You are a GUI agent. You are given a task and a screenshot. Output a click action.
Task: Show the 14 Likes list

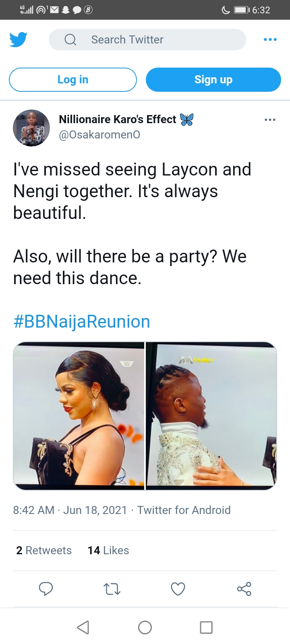click(x=108, y=550)
